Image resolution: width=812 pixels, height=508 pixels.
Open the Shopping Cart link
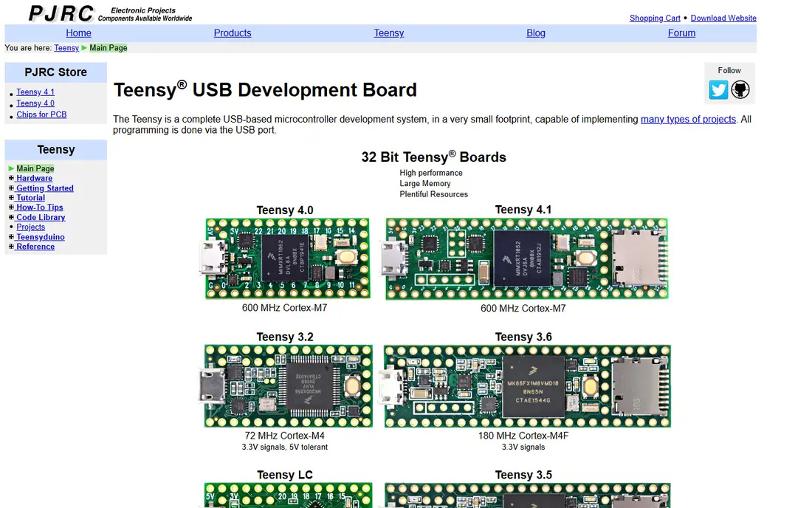[655, 18]
